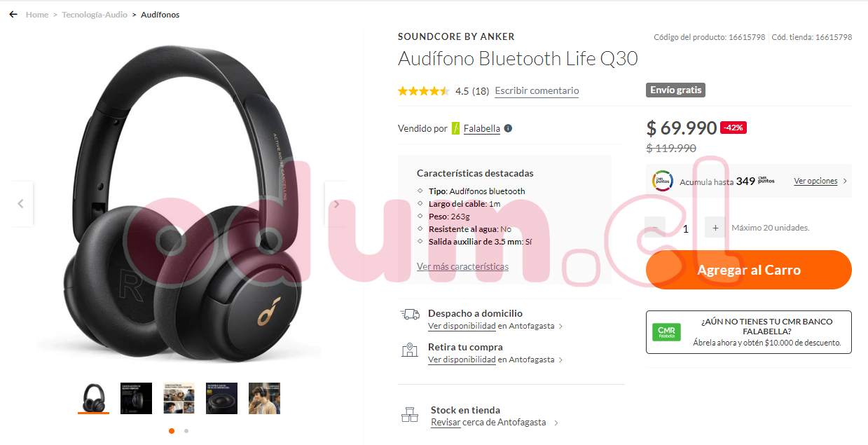Decrease quantity with the minus button

click(x=655, y=228)
